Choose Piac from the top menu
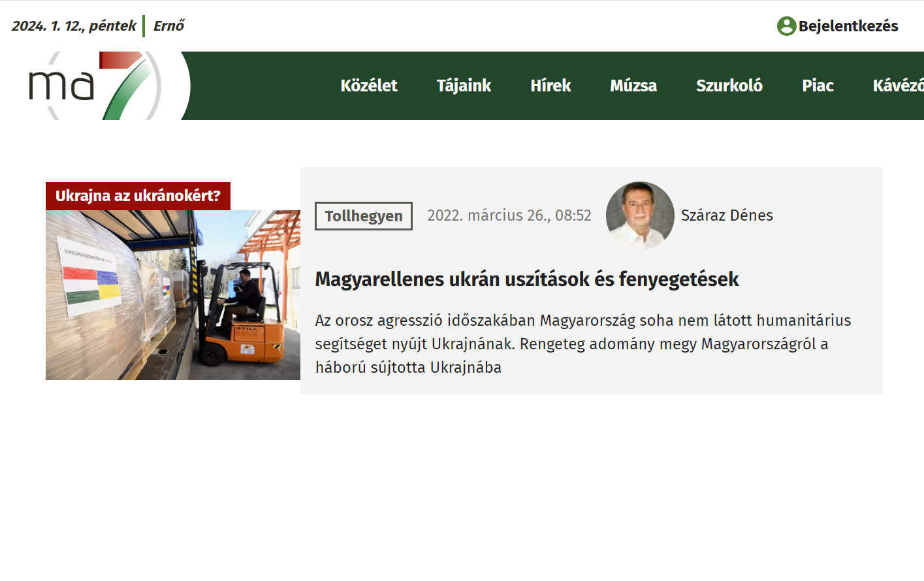The height and width of the screenshot is (581, 924). click(818, 86)
